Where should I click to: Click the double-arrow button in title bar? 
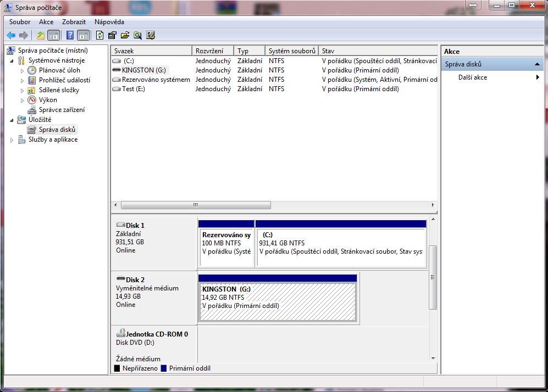tap(473, 5)
